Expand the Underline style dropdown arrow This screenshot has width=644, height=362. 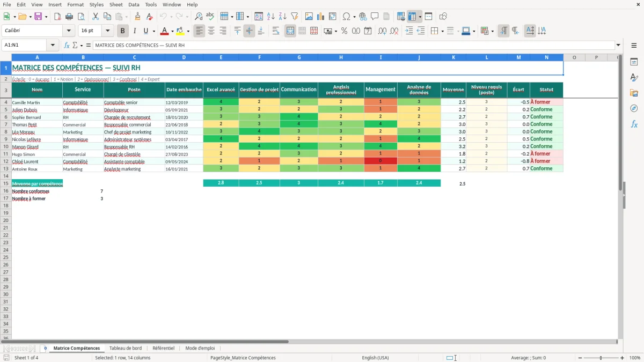click(153, 31)
